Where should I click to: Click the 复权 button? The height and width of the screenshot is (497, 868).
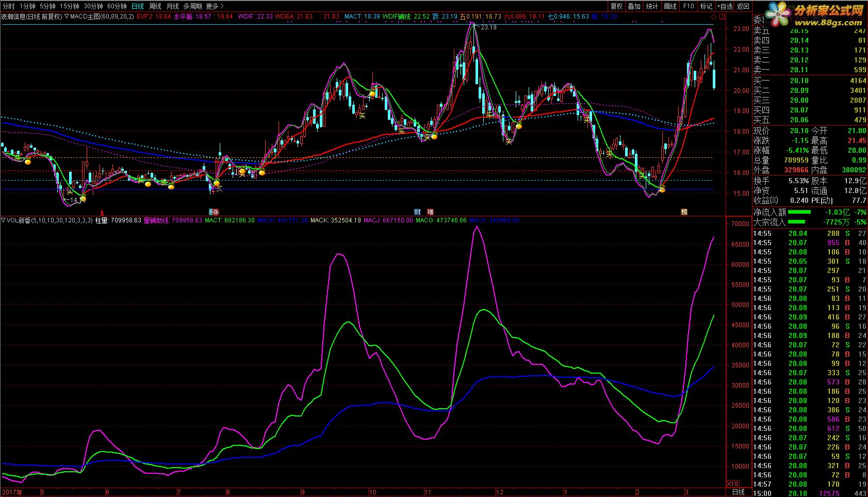point(616,6)
